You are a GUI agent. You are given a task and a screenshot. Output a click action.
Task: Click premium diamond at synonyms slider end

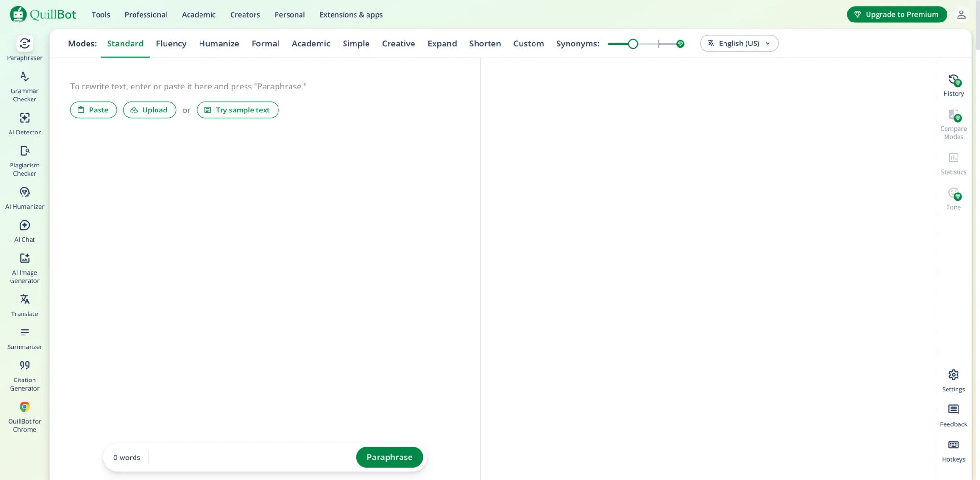coord(680,44)
